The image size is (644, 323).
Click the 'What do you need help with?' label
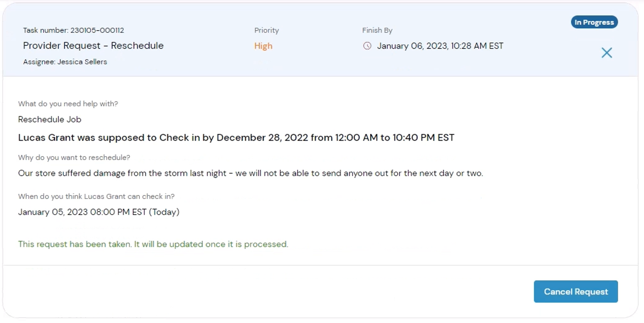68,104
